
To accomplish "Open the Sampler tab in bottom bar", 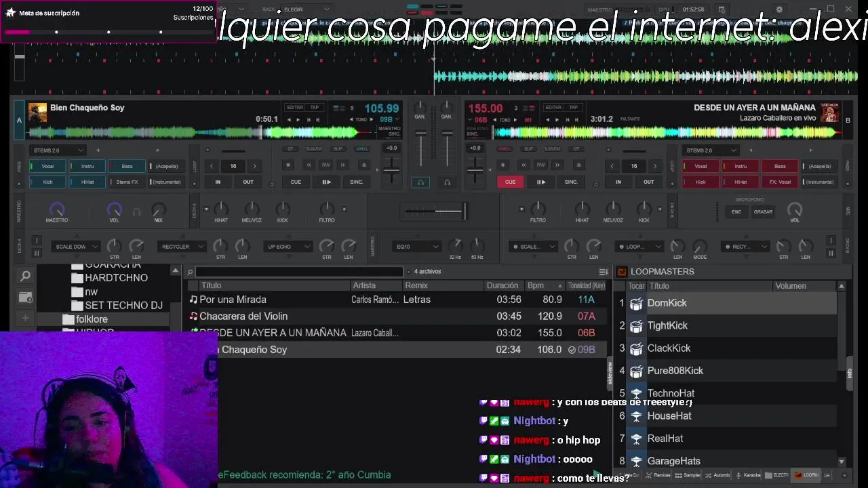I will (x=688, y=475).
